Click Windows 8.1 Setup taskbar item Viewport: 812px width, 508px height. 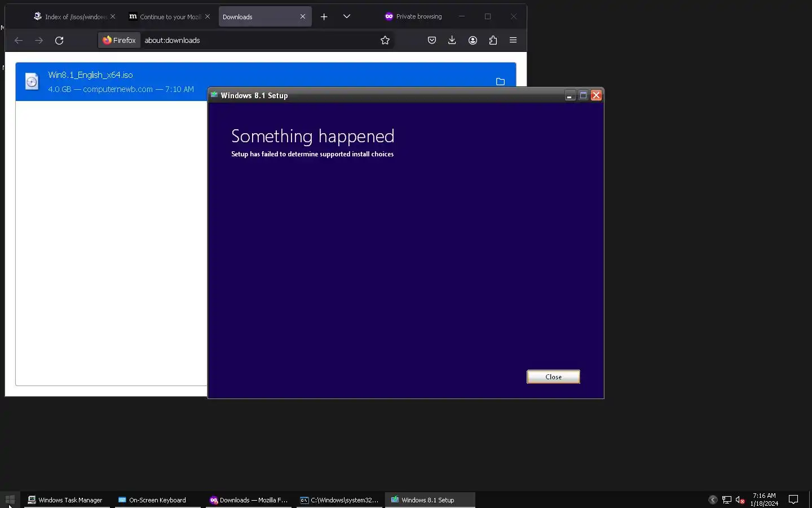tap(430, 500)
